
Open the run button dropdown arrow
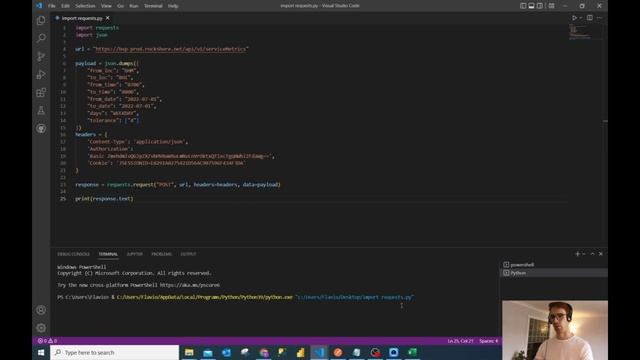(x=581, y=18)
